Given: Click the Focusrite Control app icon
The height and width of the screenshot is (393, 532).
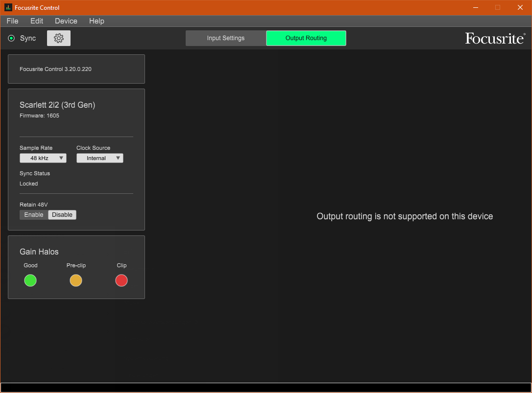Looking at the screenshot, I should click(x=8, y=7).
